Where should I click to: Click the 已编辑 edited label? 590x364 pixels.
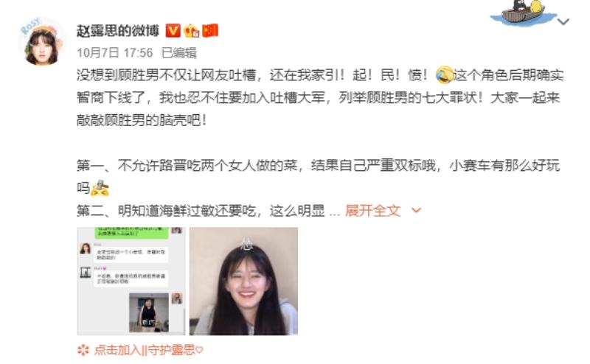pyautogui.click(x=178, y=52)
